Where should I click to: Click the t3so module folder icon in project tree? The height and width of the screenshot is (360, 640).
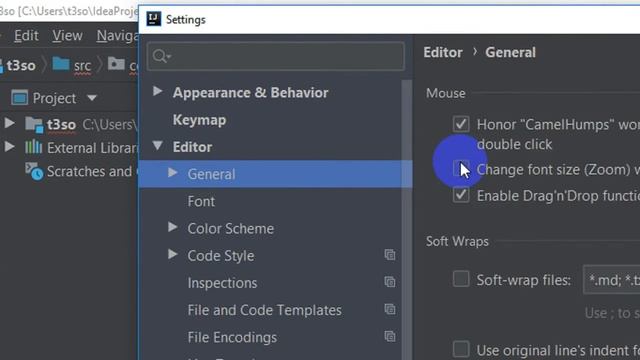[34, 124]
